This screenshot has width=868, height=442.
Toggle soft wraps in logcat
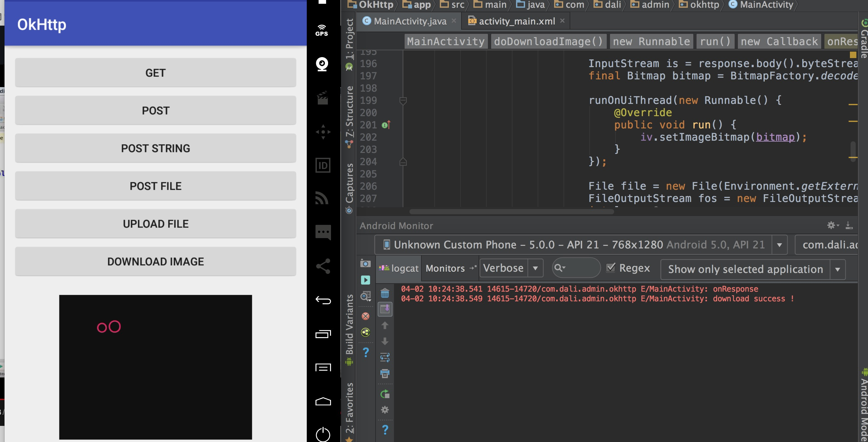coord(385,357)
